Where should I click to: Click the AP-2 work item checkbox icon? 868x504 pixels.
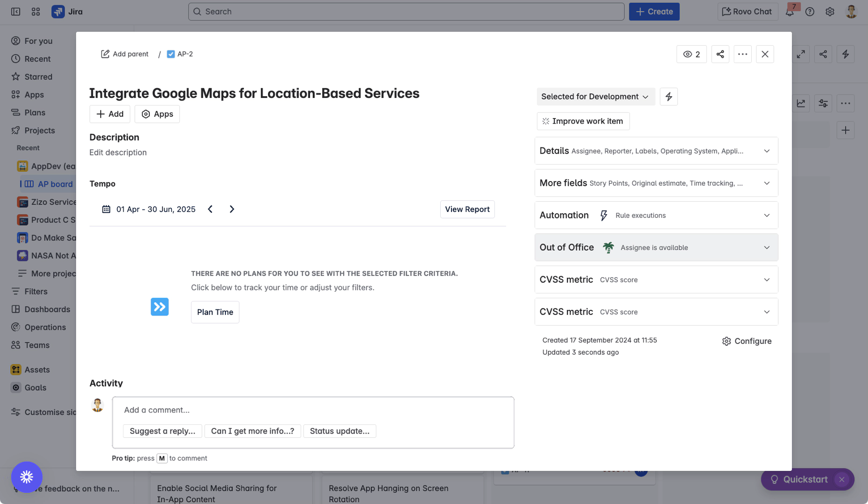click(171, 54)
